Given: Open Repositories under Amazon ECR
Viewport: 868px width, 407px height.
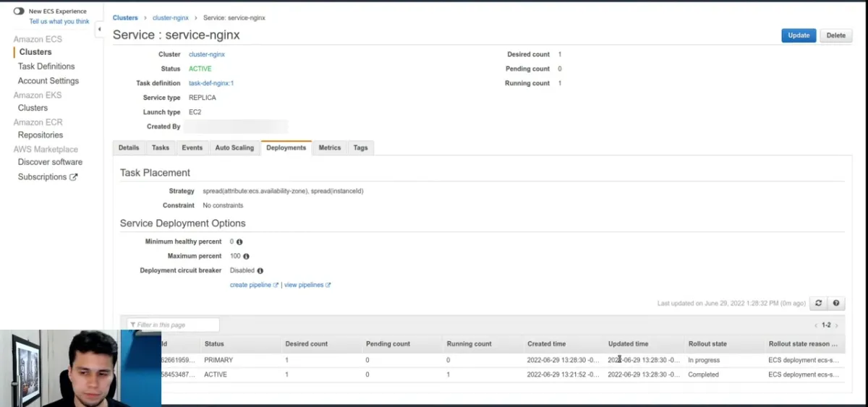Looking at the screenshot, I should coord(41,135).
